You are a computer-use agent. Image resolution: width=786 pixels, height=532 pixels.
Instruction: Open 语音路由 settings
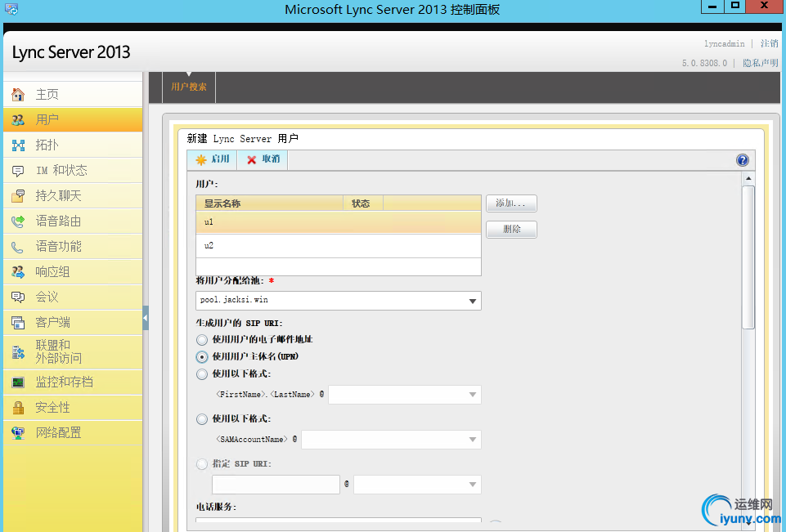(73, 221)
